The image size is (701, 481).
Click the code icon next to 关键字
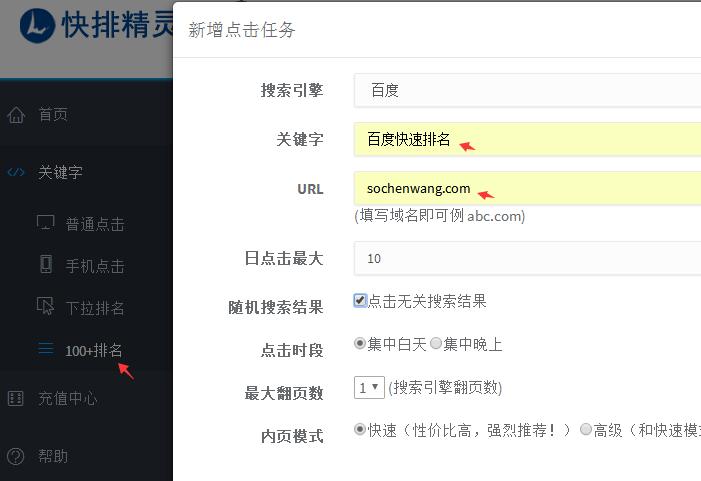pyautogui.click(x=16, y=172)
